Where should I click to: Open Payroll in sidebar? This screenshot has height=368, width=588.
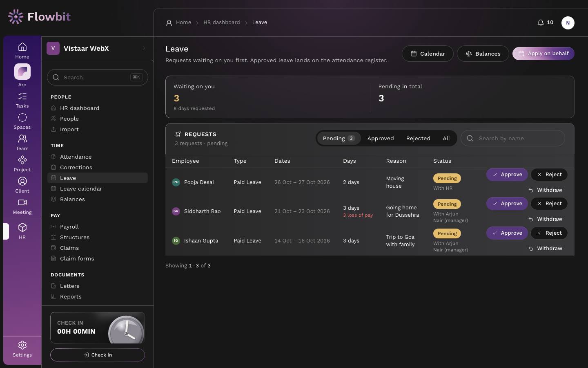point(98,227)
